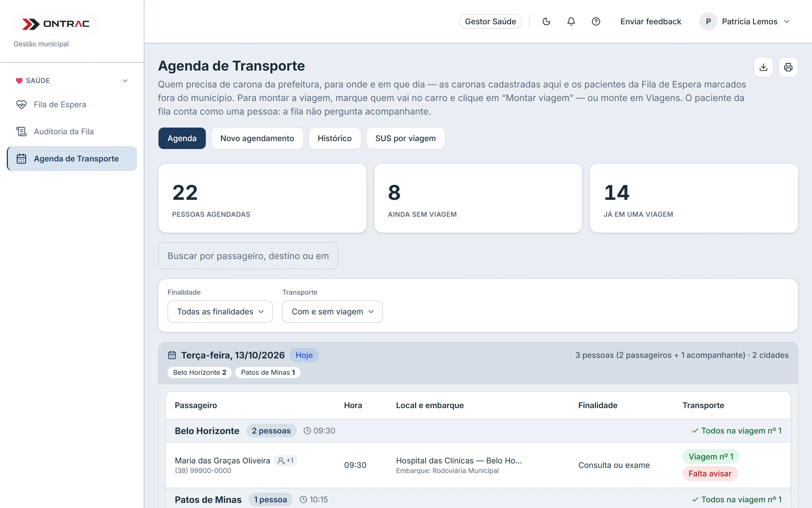812x508 pixels.
Task: Click the Hora column header
Action: coord(353,405)
